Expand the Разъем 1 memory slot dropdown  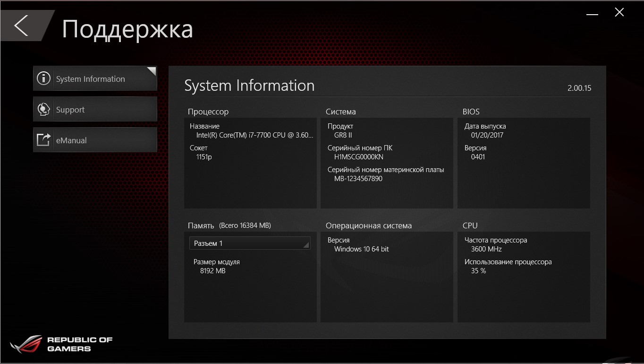tap(250, 243)
